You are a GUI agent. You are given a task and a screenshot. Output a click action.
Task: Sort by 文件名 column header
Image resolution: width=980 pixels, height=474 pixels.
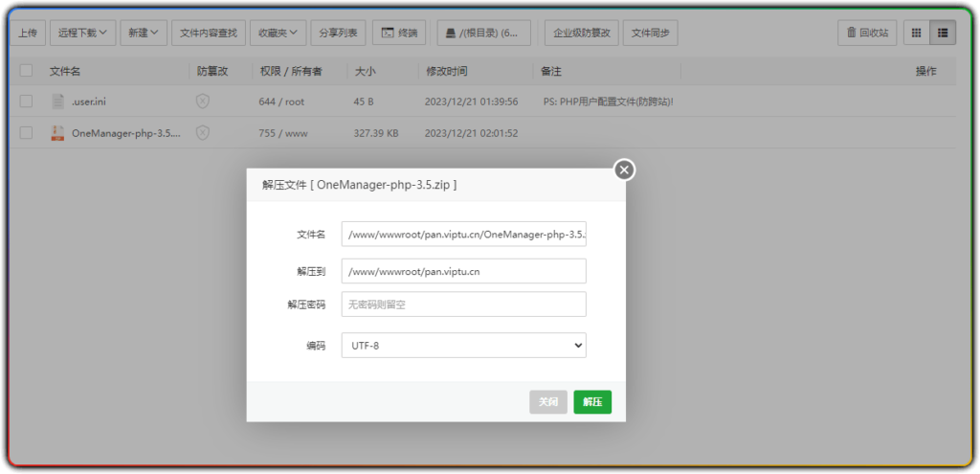pyautogui.click(x=65, y=71)
